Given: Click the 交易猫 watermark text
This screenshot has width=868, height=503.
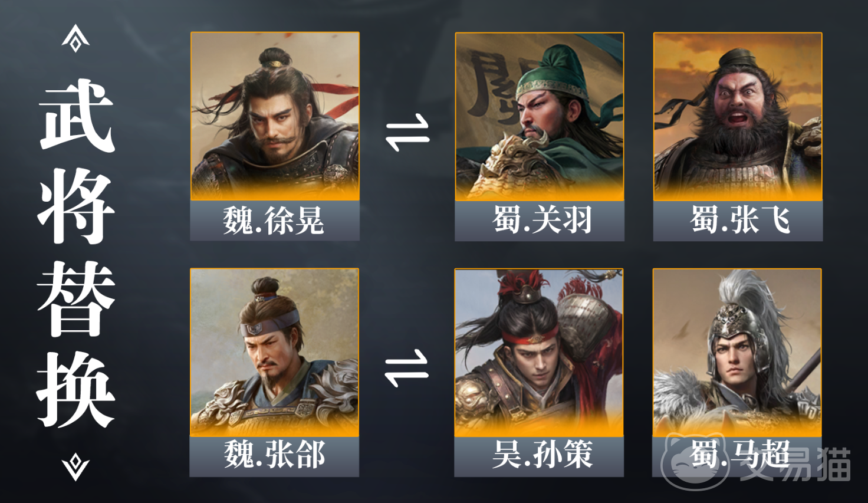Looking at the screenshot, I should (x=794, y=464).
